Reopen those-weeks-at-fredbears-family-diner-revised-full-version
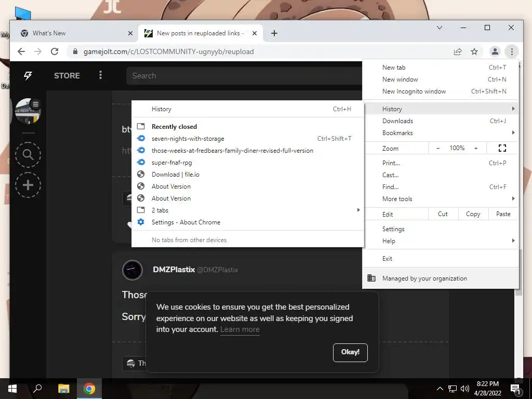Viewport: 532px width, 399px height. [248, 151]
